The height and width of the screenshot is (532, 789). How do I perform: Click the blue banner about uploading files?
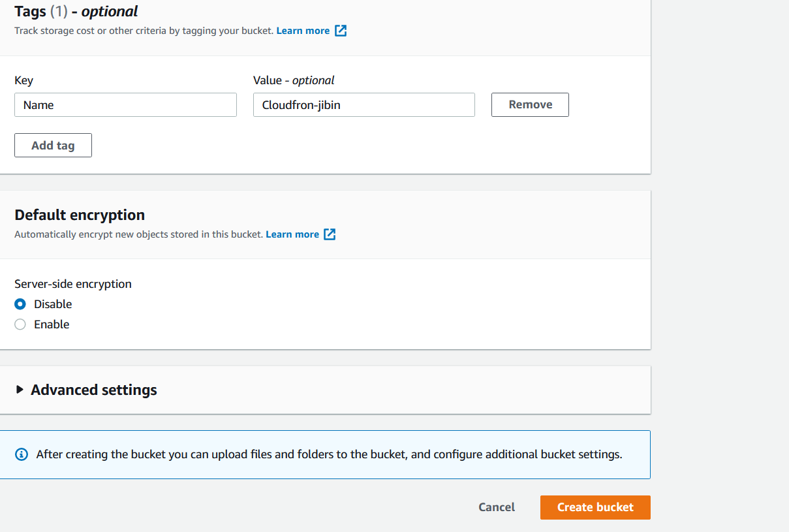click(x=326, y=454)
